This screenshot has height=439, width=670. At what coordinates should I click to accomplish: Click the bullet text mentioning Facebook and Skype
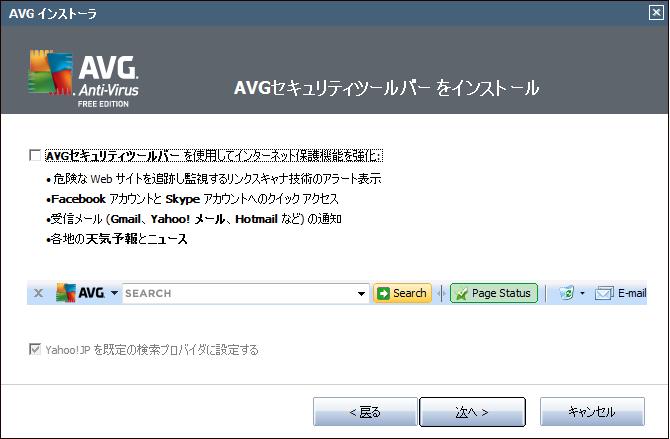(x=194, y=199)
